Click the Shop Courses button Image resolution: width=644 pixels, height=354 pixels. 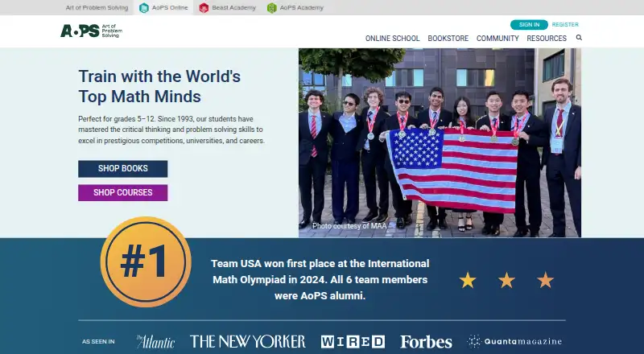123,192
